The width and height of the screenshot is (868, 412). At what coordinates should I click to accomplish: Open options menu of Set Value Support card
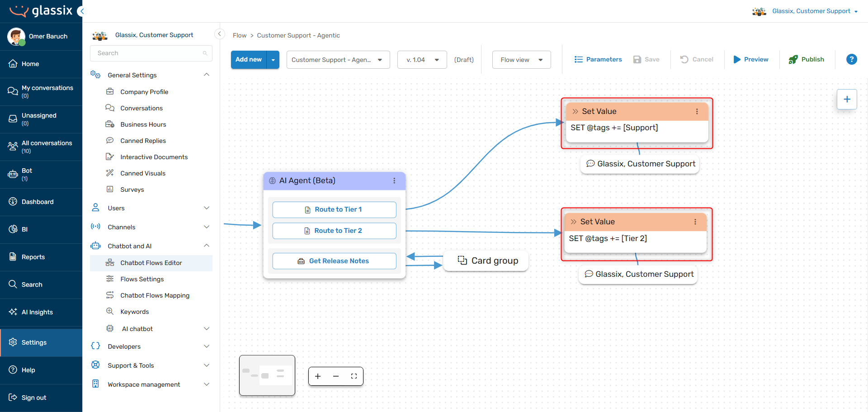pyautogui.click(x=697, y=111)
